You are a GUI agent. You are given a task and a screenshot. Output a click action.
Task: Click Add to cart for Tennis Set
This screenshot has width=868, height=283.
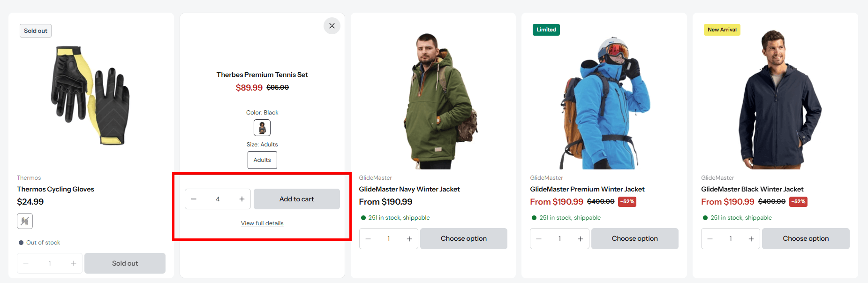click(296, 199)
